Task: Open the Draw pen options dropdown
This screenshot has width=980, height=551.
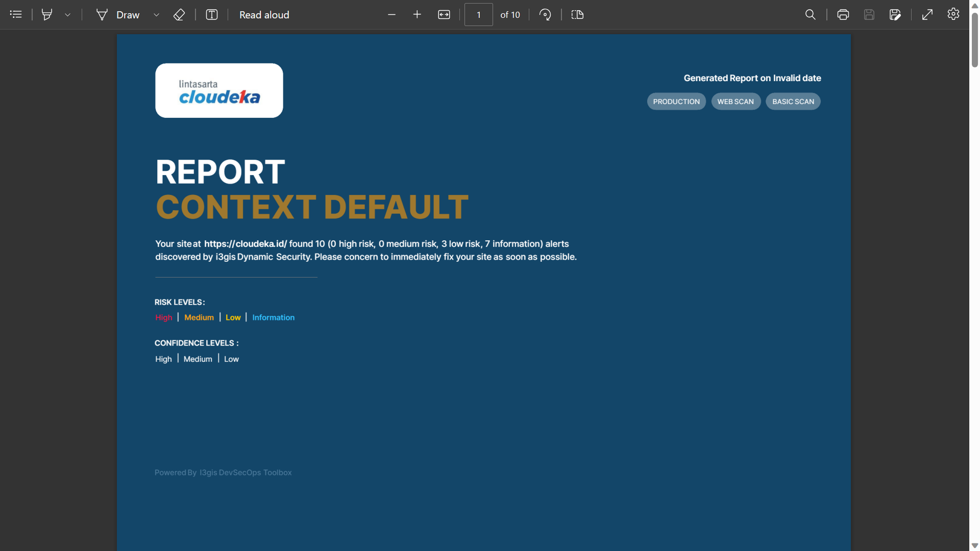Action: click(157, 15)
